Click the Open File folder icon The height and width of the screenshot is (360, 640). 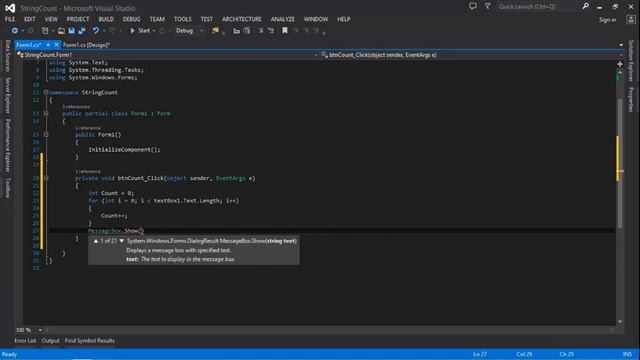61,31
